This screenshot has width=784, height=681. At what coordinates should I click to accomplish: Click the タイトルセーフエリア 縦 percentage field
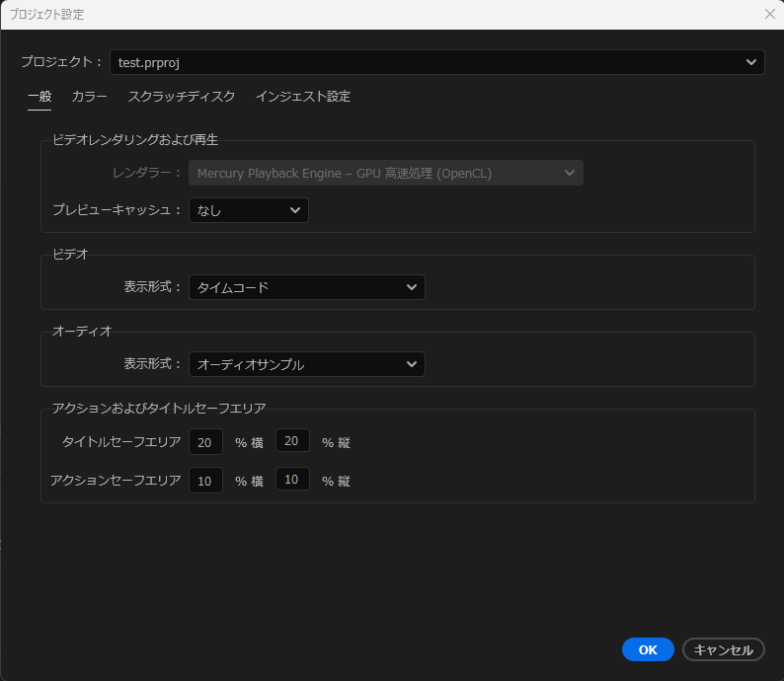pos(292,441)
